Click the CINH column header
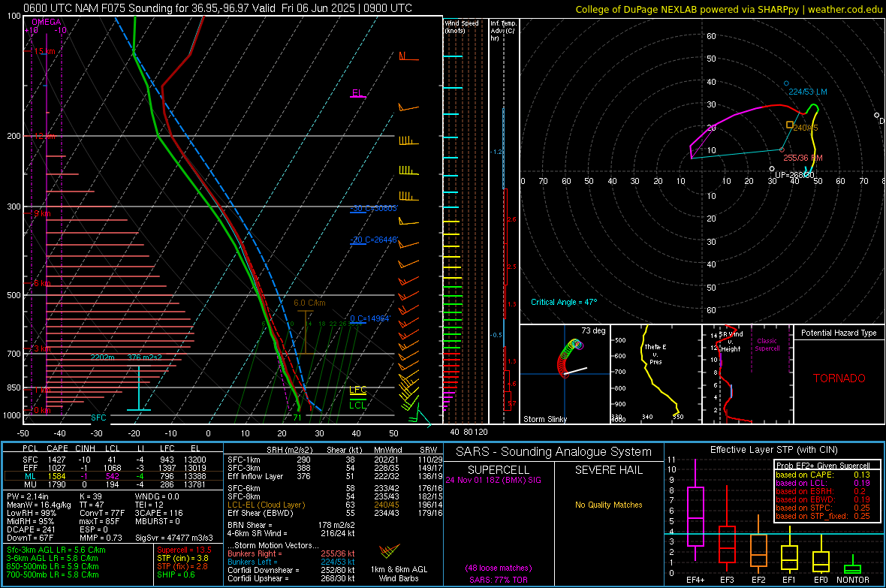The width and height of the screenshot is (886, 588). click(86, 449)
